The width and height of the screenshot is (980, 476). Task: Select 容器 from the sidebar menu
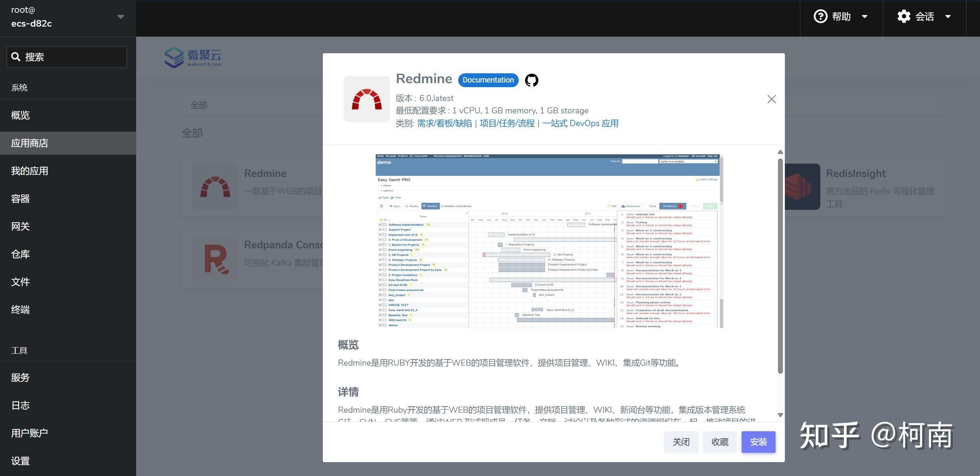20,199
